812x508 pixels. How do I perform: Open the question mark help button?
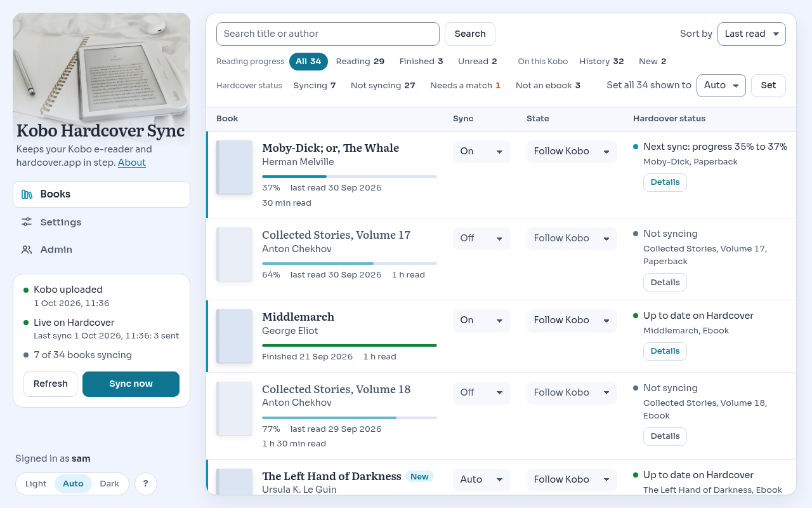(x=146, y=484)
